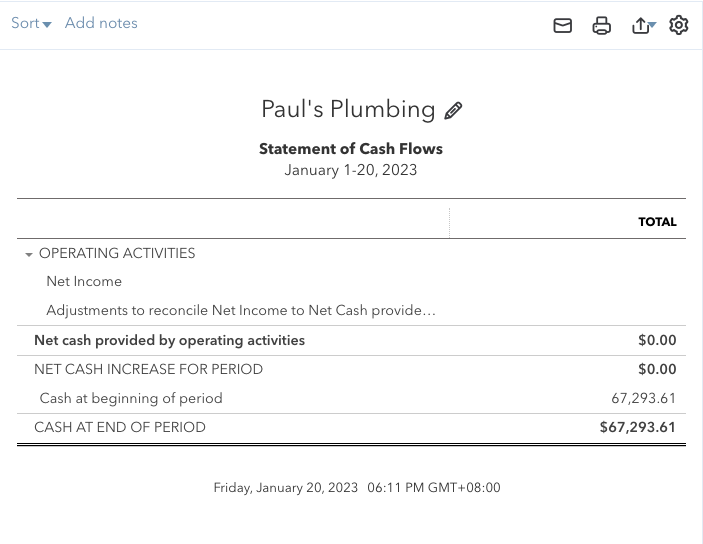This screenshot has height=544, width=703.
Task: Select the Adjustments to reconcile Net Income row
Action: pos(241,311)
